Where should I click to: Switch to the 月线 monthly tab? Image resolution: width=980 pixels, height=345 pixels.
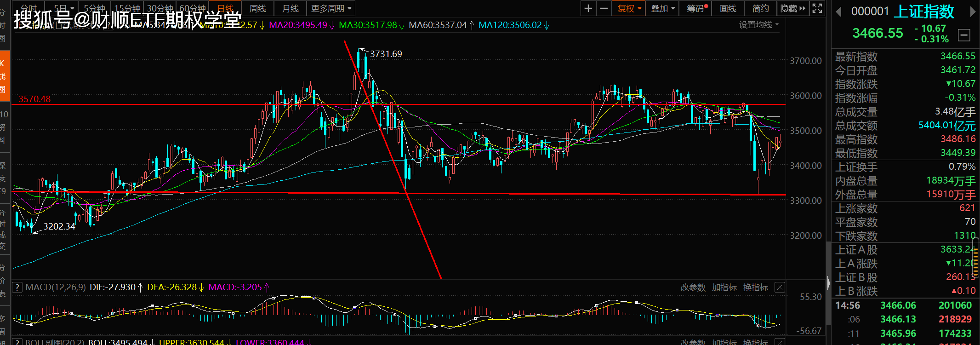[x=290, y=8]
